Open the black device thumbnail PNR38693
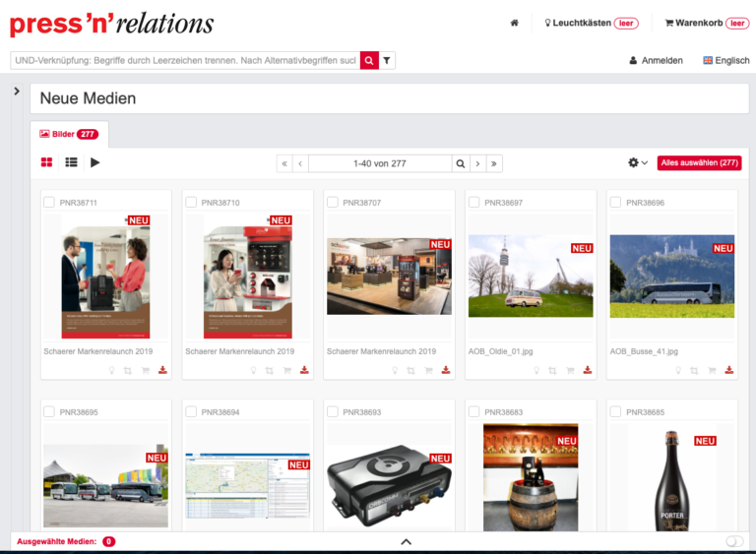This screenshot has width=756, height=554. [389, 485]
